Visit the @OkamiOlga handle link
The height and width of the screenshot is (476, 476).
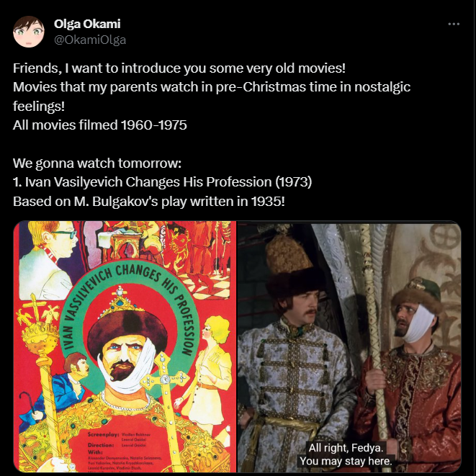point(90,40)
